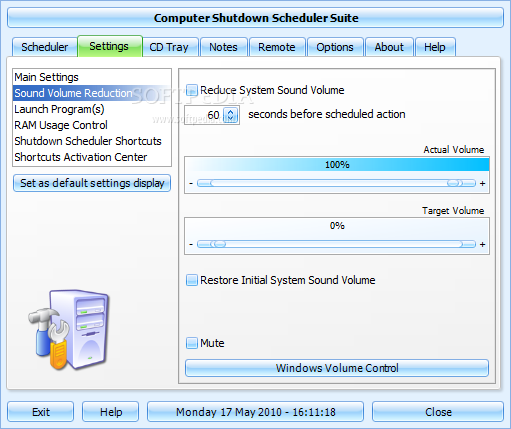Click minus beside Target Volume slider
Screen dimensions: 511x429
191,244
